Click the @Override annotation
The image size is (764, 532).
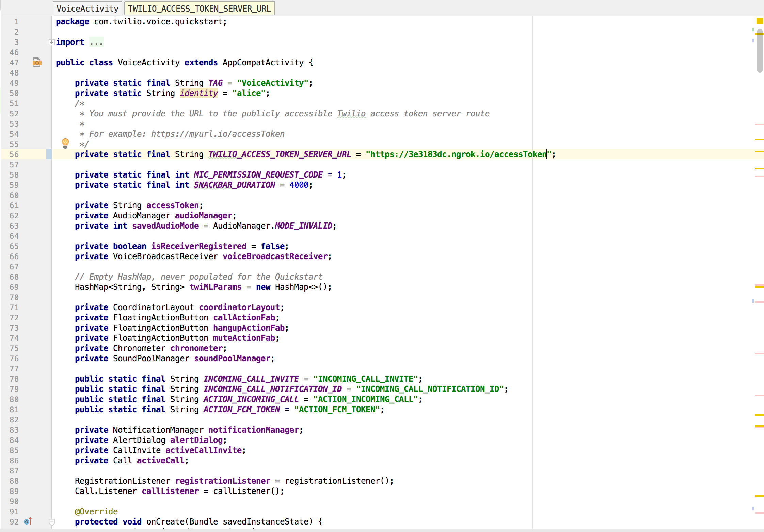[x=96, y=511]
